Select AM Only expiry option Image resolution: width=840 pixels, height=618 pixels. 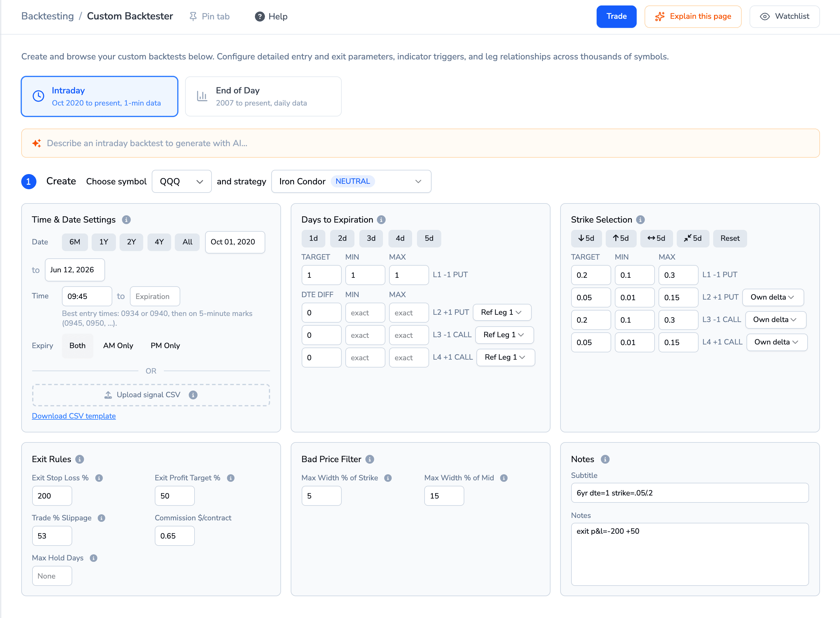[x=118, y=346]
